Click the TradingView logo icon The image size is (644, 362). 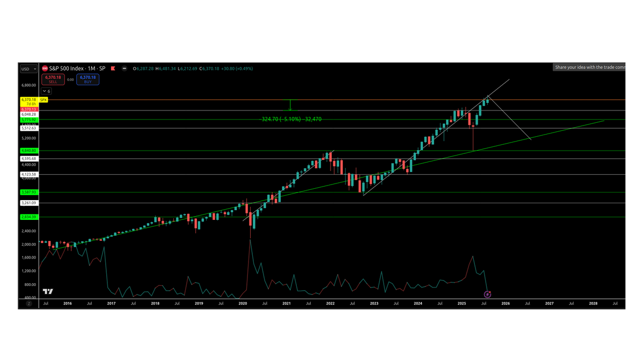point(48,291)
